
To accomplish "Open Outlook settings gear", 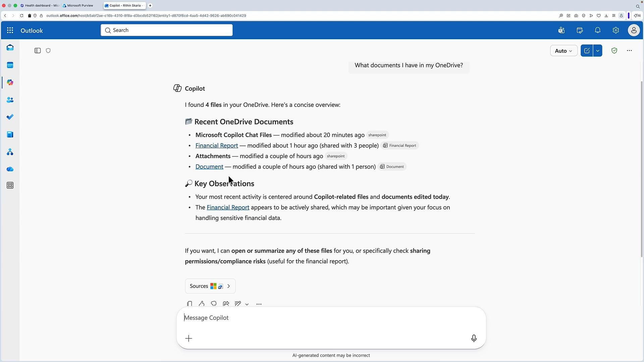I will click(616, 31).
